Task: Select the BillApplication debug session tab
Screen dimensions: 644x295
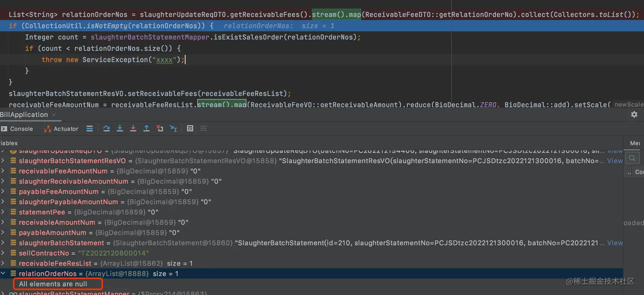Action: click(x=24, y=115)
